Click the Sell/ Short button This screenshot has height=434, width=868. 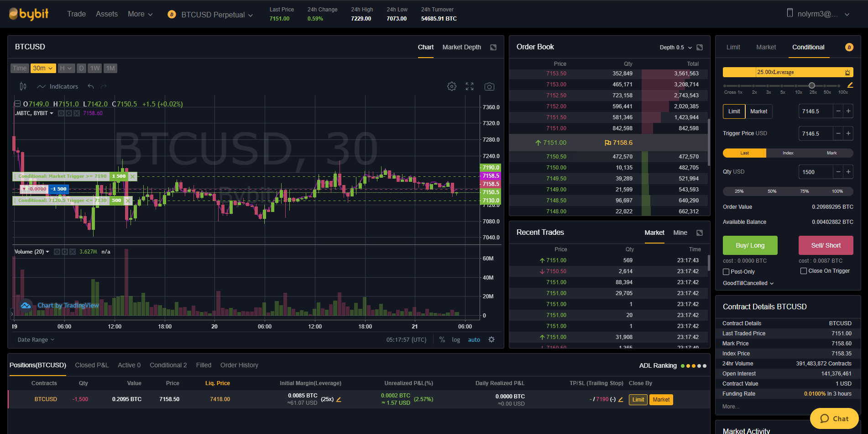[826, 245]
